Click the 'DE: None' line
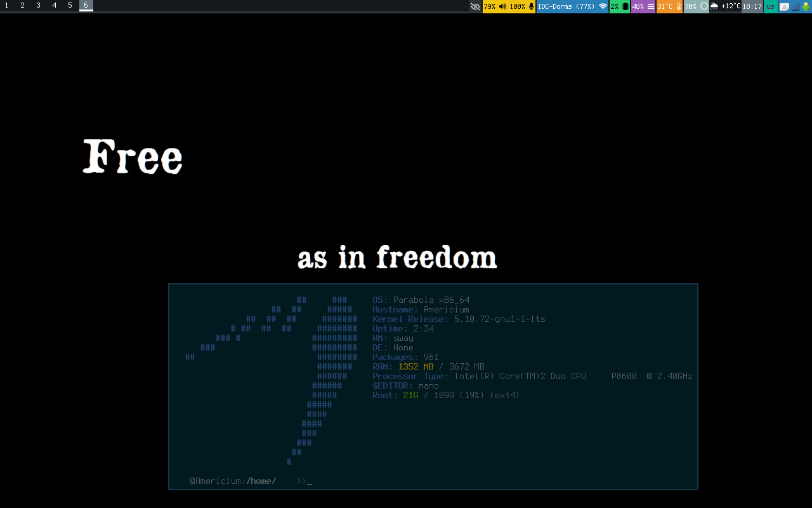 393,348
